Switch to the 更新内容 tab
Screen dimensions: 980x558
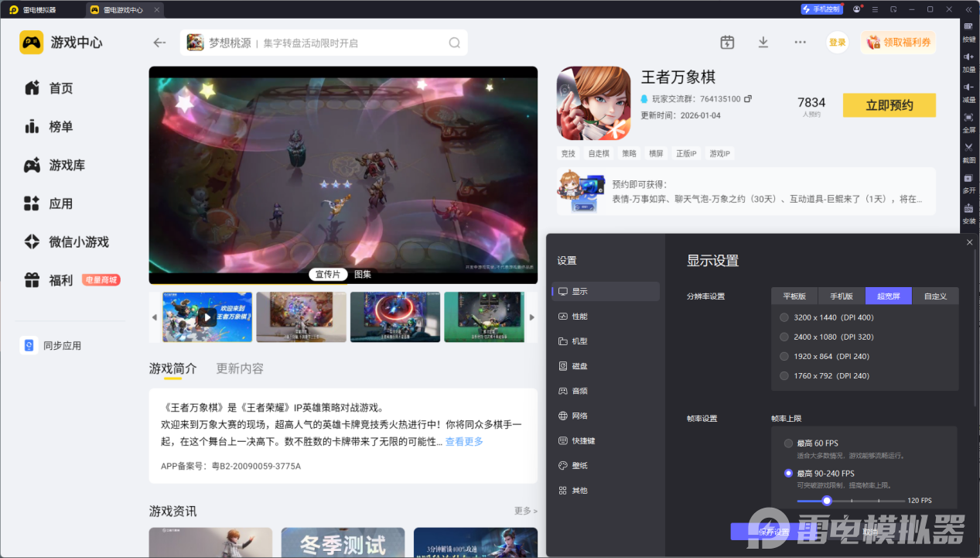point(240,368)
